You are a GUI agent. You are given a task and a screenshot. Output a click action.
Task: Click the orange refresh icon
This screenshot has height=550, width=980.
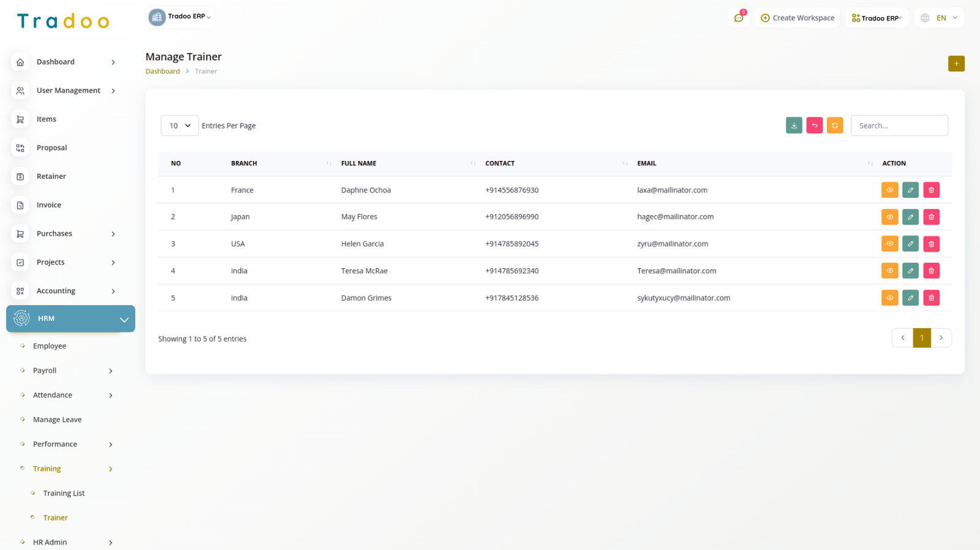click(835, 126)
